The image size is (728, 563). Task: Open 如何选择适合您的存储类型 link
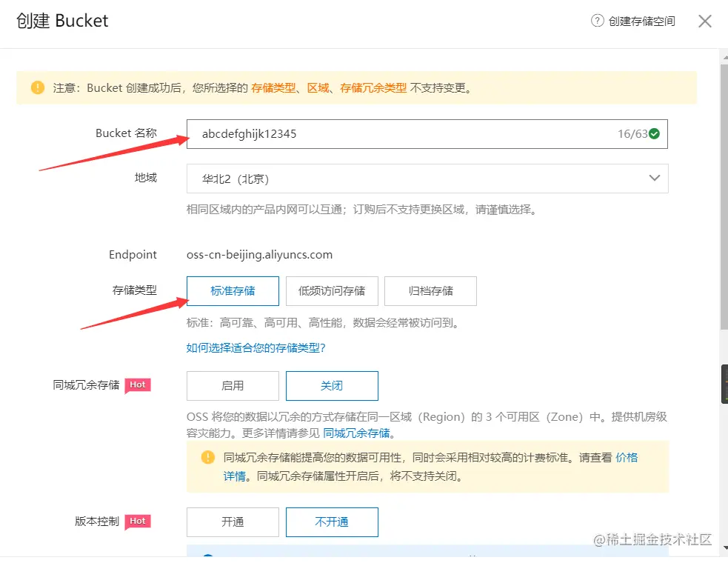pyautogui.click(x=256, y=348)
